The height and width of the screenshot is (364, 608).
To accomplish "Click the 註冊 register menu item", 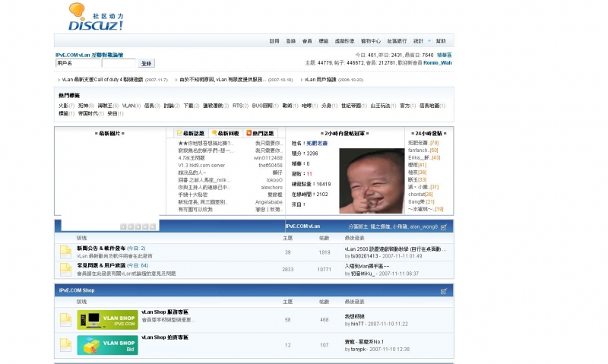I will click(x=274, y=40).
